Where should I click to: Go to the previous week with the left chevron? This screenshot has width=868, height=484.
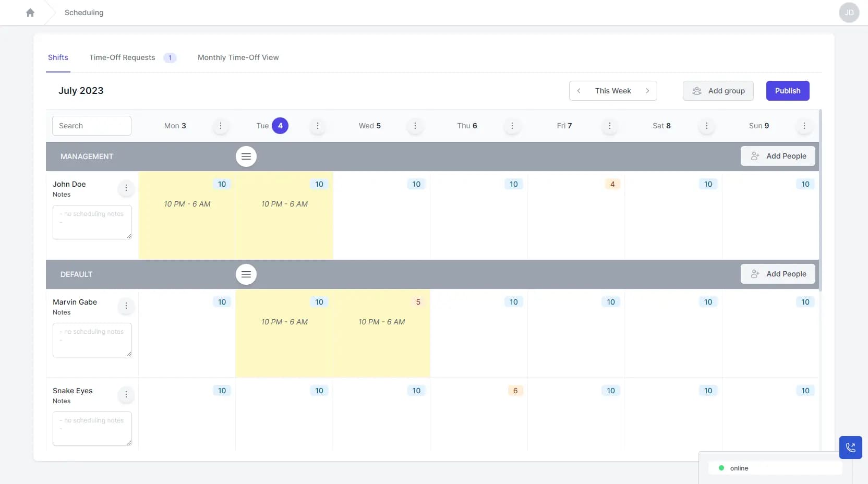click(580, 91)
